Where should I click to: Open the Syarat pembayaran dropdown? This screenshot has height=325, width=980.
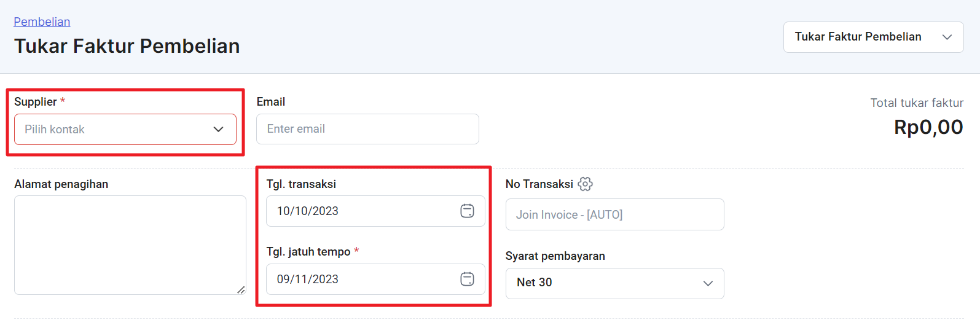[x=614, y=283]
